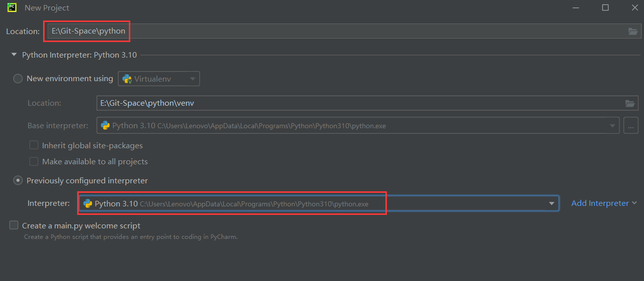Image resolution: width=644 pixels, height=281 pixels.
Task: Click the Base interpreter: label
Action: click(x=58, y=125)
